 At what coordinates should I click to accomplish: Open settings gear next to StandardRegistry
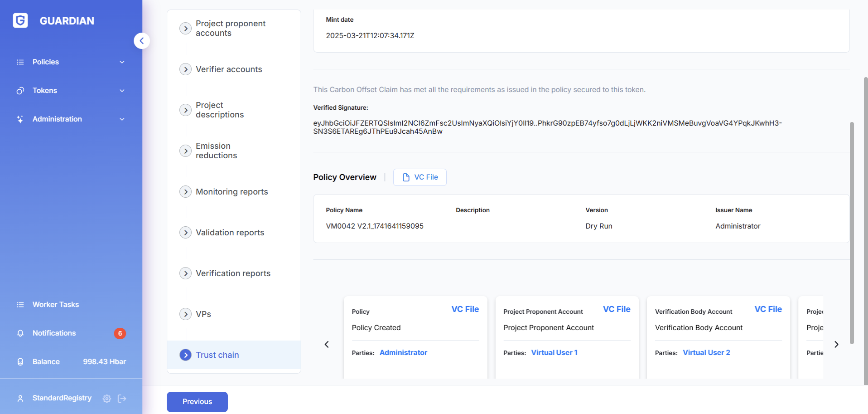[107, 399]
